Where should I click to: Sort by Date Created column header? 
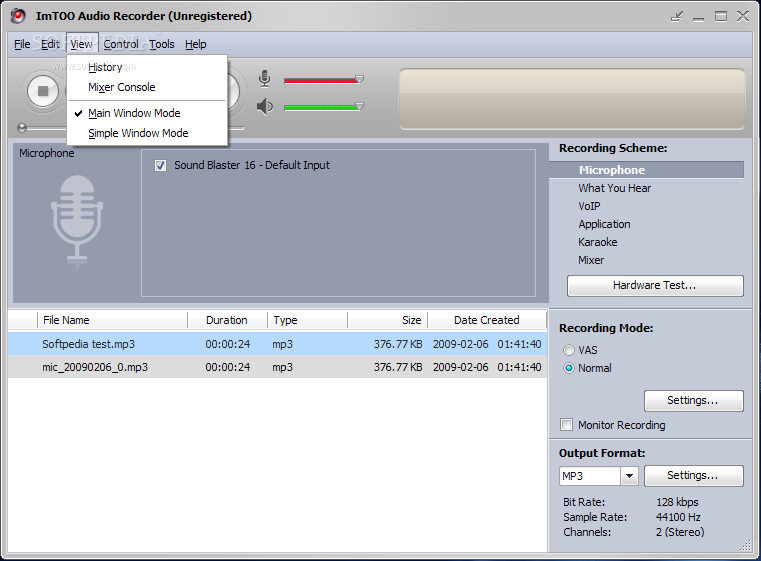[487, 320]
